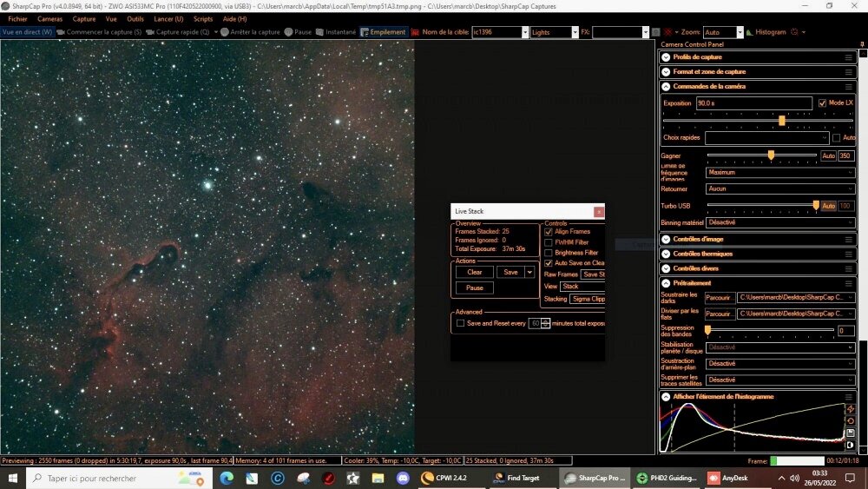Open the Aide (H) menu

[234, 19]
